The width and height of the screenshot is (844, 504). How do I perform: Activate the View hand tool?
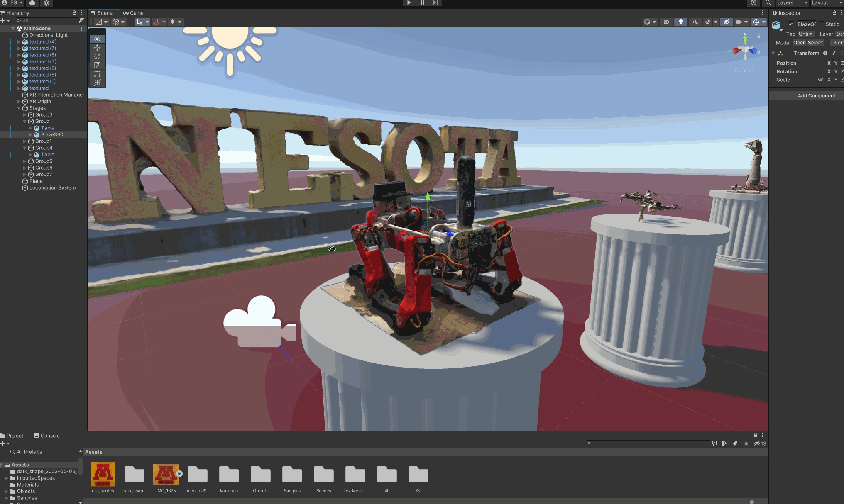(97, 39)
